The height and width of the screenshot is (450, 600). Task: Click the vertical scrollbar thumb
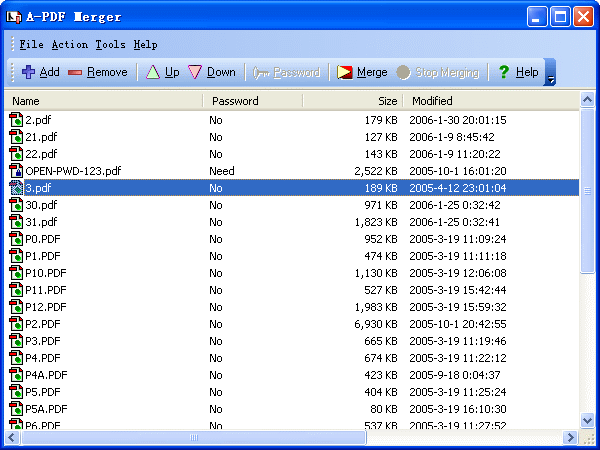(x=587, y=191)
